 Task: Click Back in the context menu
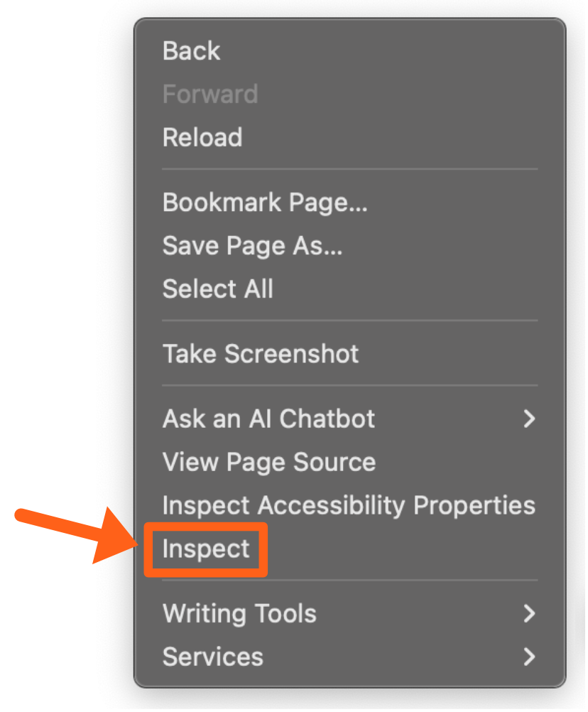tap(191, 51)
